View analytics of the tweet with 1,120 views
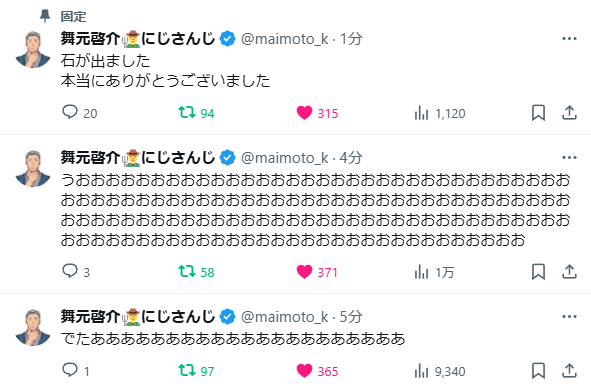 (440, 113)
